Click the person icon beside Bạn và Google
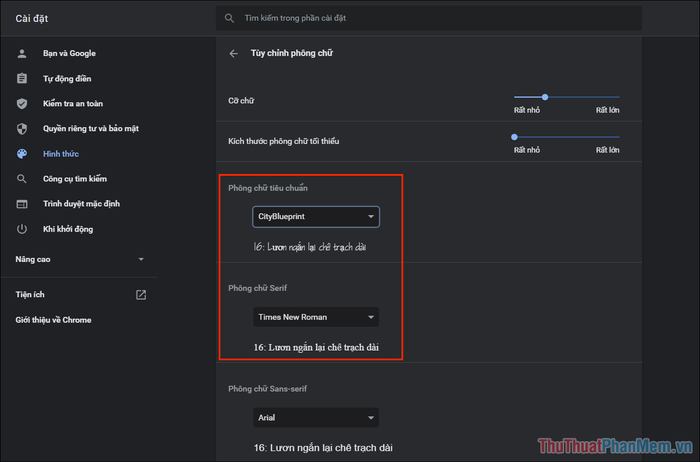700x462 pixels. coord(21,54)
